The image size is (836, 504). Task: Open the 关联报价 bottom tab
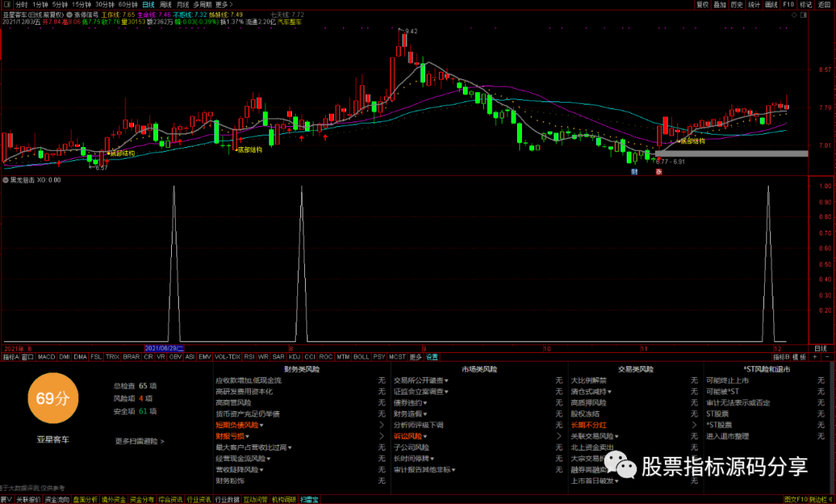click(x=29, y=499)
